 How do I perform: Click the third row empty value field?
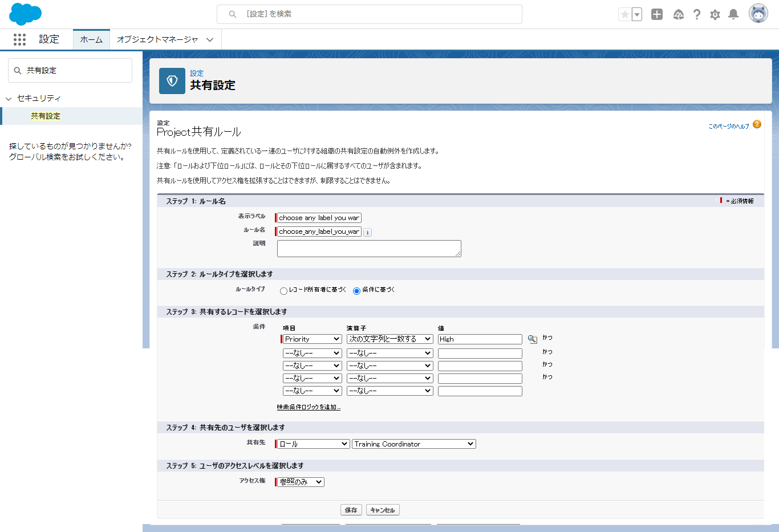(480, 366)
